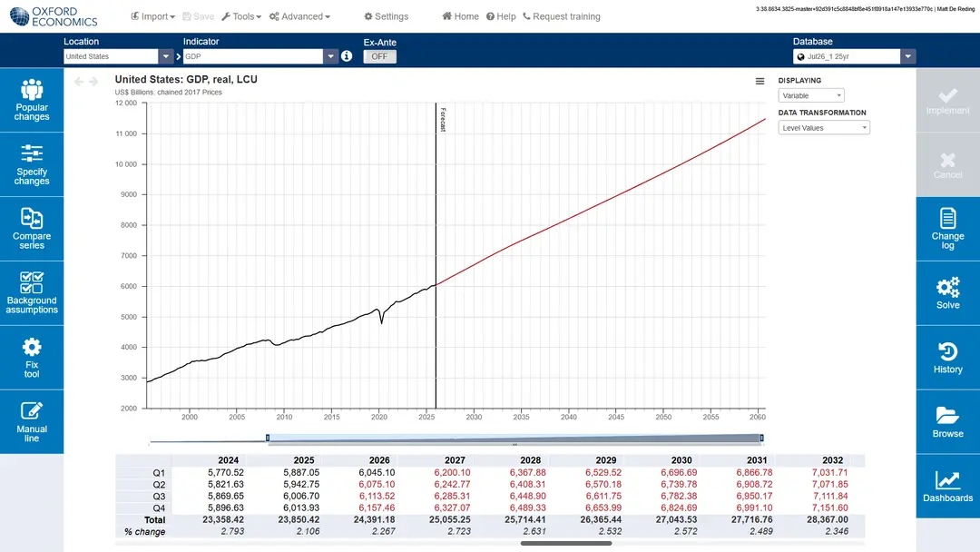Open the Advanced menu

tap(300, 16)
